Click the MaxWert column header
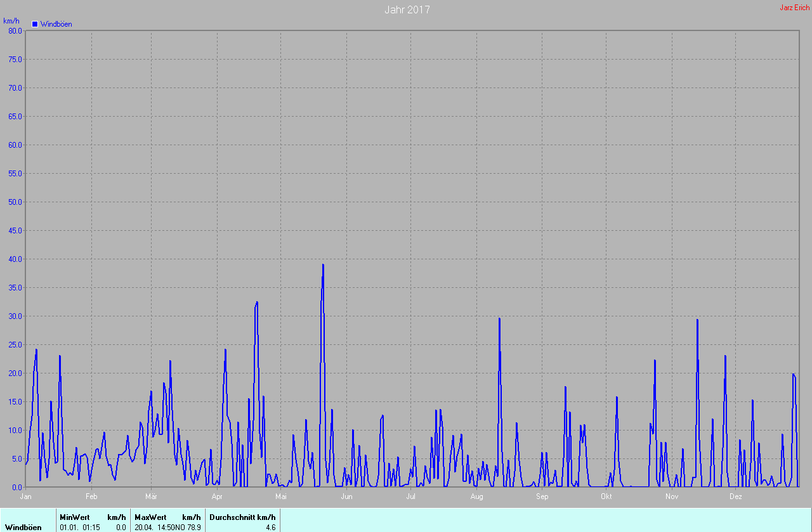Image resolution: width=812 pixels, height=532 pixels. click(150, 517)
